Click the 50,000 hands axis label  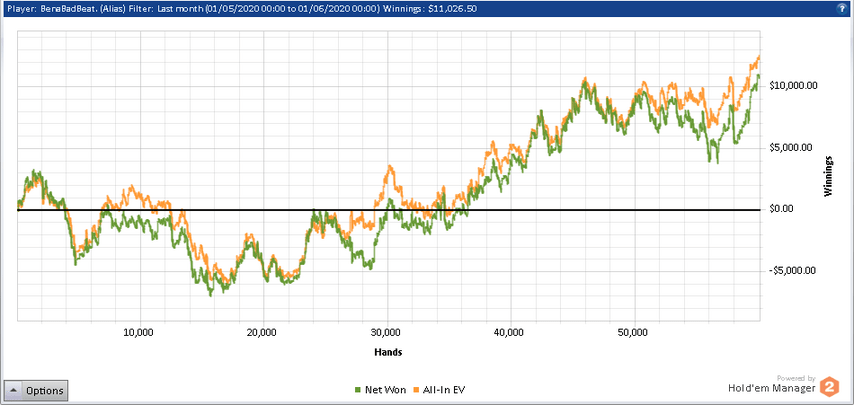click(635, 332)
